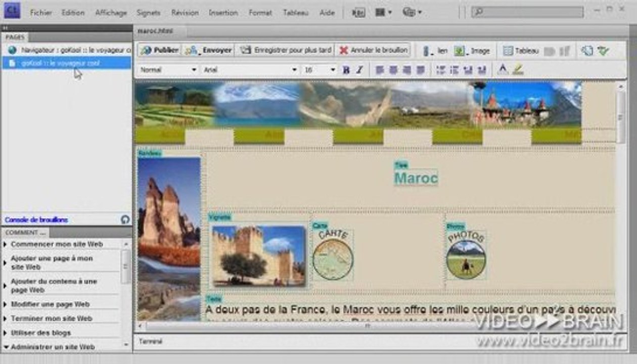
Task: Toggle italic formatting
Action: point(359,70)
